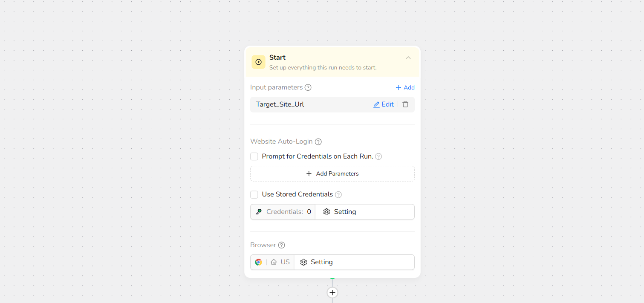Click the Add Parameters button

[332, 173]
